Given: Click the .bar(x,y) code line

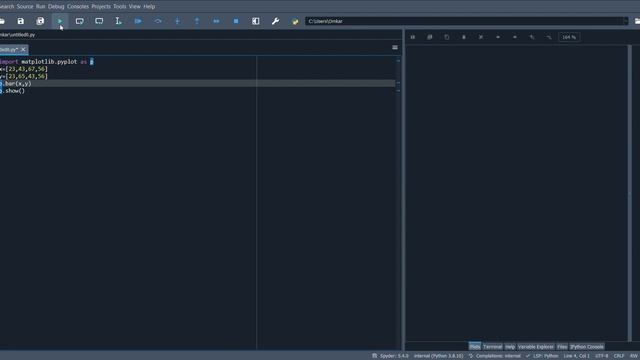Looking at the screenshot, I should click(16, 84).
